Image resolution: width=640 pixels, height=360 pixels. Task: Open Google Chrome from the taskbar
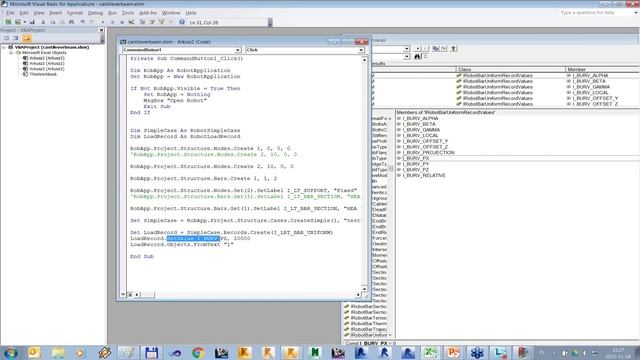(198, 353)
